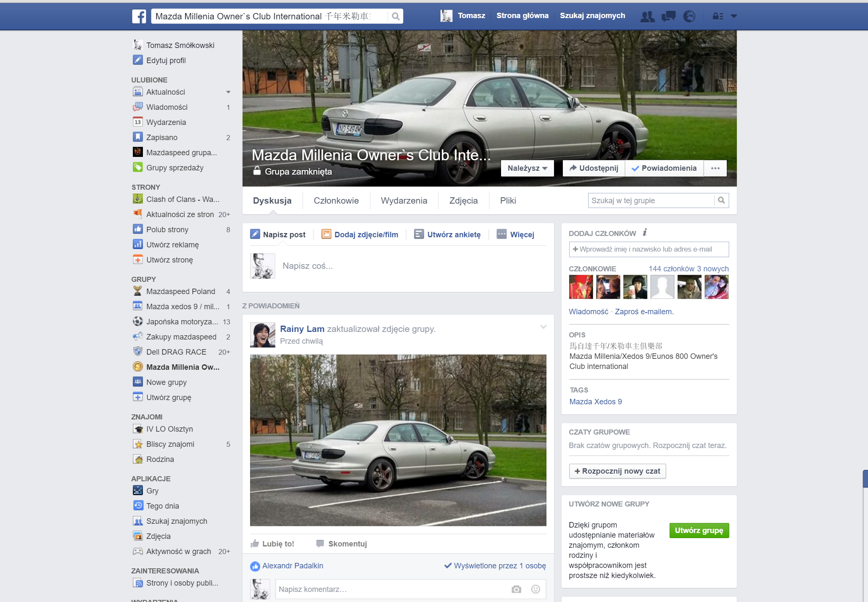The width and height of the screenshot is (868, 602).
Task: Click the Wprowadź imię i nazwisko input field
Action: [649, 249]
